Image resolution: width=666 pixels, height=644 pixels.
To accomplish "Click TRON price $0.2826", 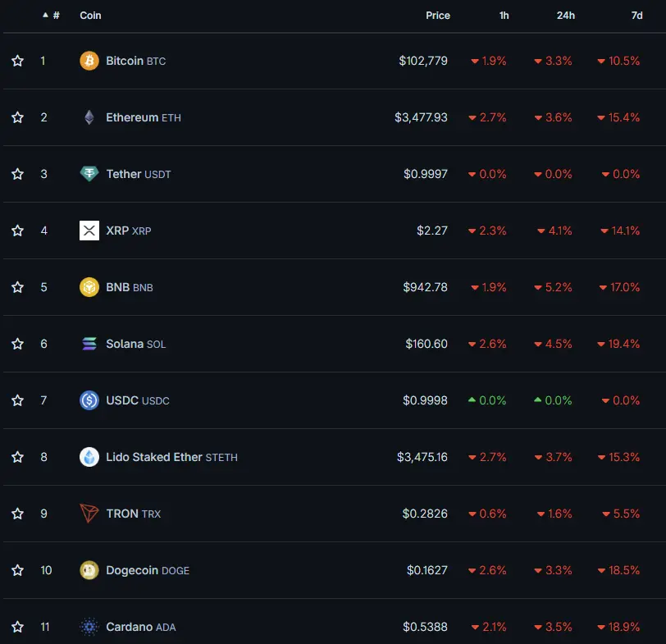I will tap(425, 514).
